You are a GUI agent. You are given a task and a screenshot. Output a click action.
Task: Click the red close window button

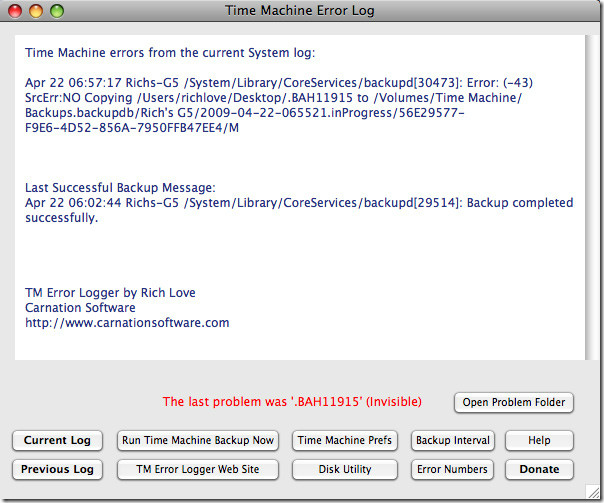pyautogui.click(x=15, y=10)
